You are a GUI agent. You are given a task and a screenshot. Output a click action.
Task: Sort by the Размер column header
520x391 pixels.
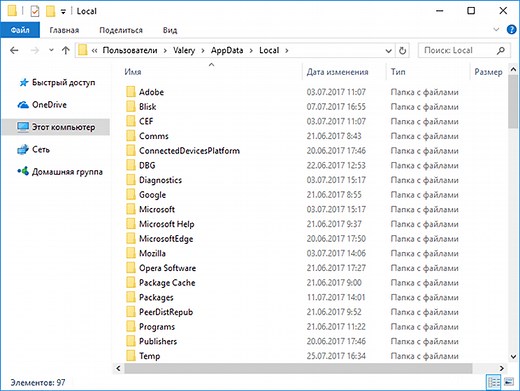[x=488, y=72]
